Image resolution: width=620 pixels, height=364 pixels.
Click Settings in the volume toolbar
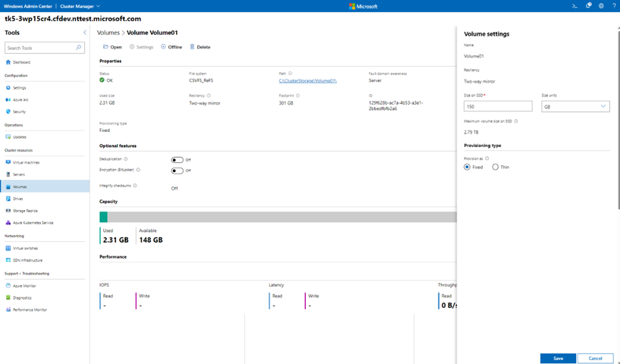[x=141, y=47]
